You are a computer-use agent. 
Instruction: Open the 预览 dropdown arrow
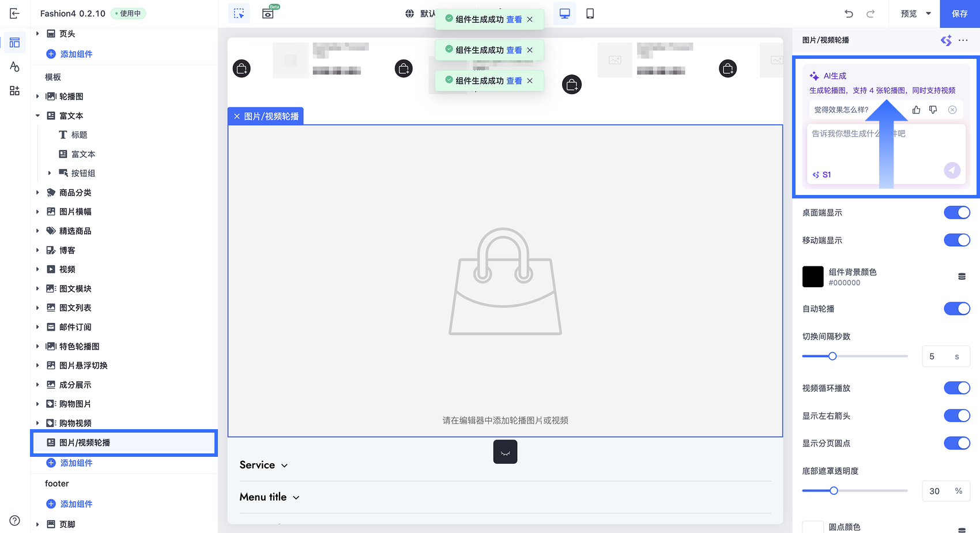[x=929, y=13]
